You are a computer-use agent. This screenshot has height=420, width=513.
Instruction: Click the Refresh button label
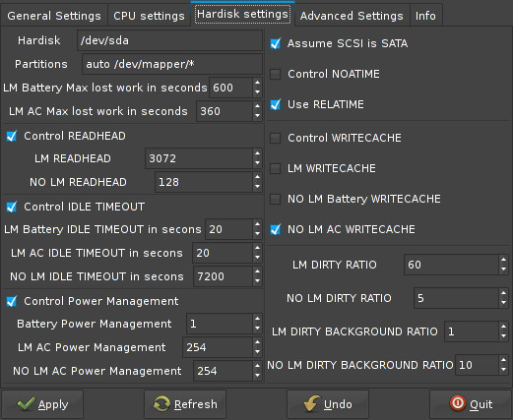point(196,404)
